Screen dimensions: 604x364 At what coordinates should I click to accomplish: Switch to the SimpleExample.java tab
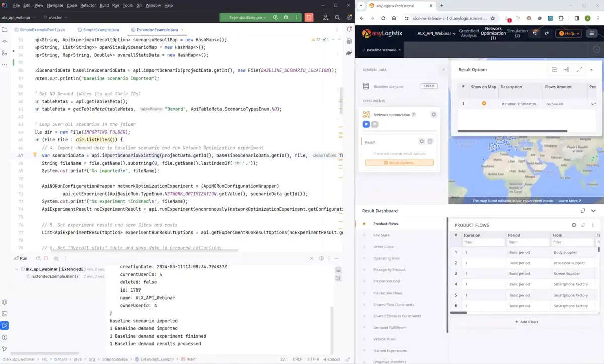[x=101, y=30]
